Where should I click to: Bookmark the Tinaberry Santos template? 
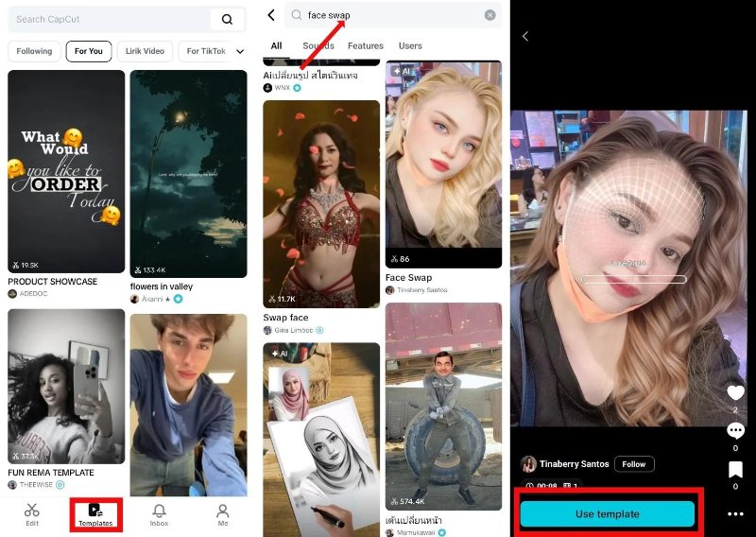735,470
